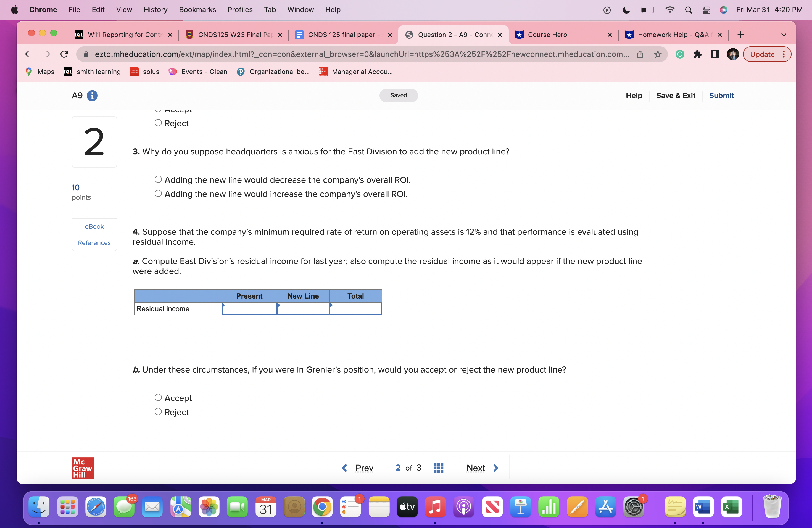This screenshot has width=812, height=528.
Task: Select the Accept radio button
Action: pyautogui.click(x=158, y=397)
